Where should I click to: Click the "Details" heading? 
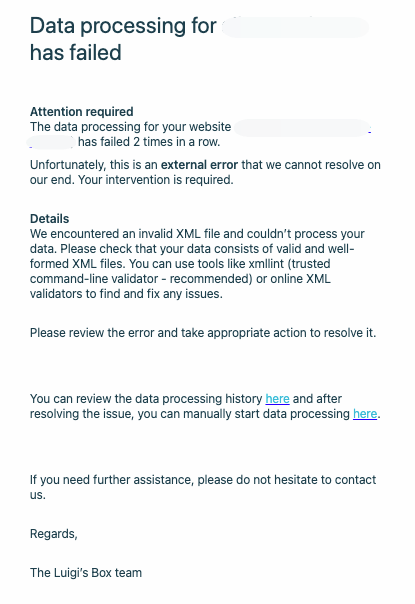tap(50, 219)
